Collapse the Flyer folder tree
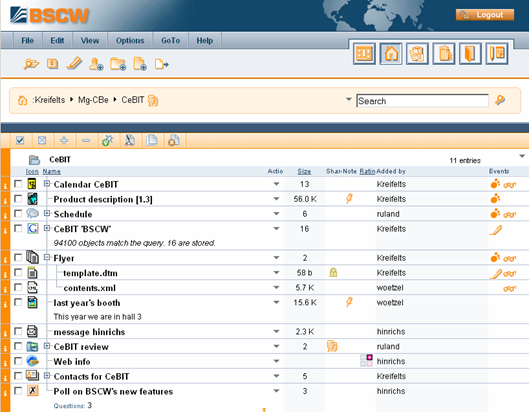This screenshot has height=412, width=529. point(47,257)
